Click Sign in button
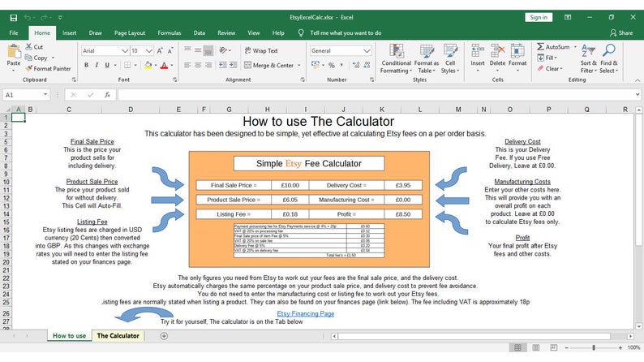Viewport: 644px width, 362px height. pos(539,17)
